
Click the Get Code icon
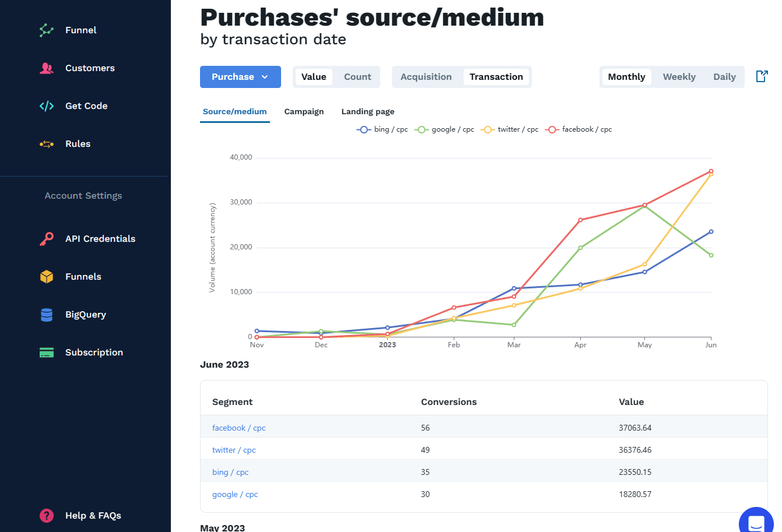(46, 105)
